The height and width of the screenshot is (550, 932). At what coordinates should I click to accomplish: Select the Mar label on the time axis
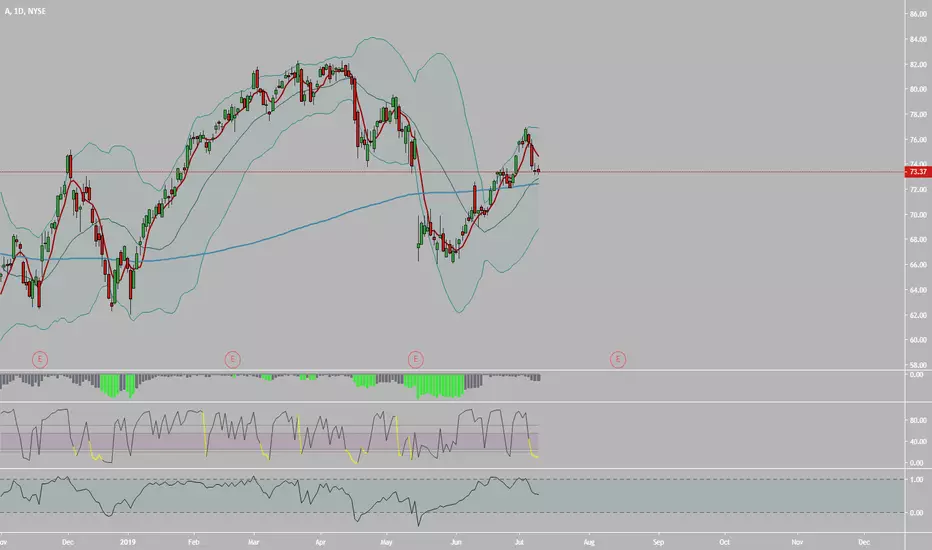tap(254, 542)
